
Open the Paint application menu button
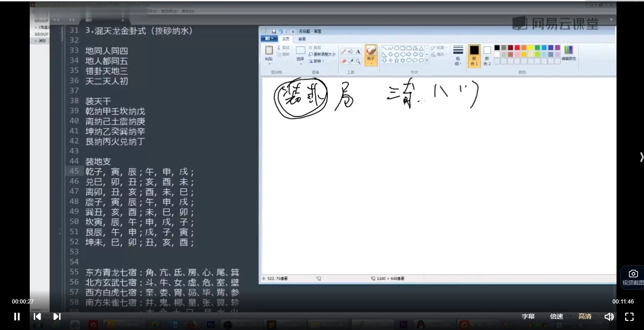(269, 38)
